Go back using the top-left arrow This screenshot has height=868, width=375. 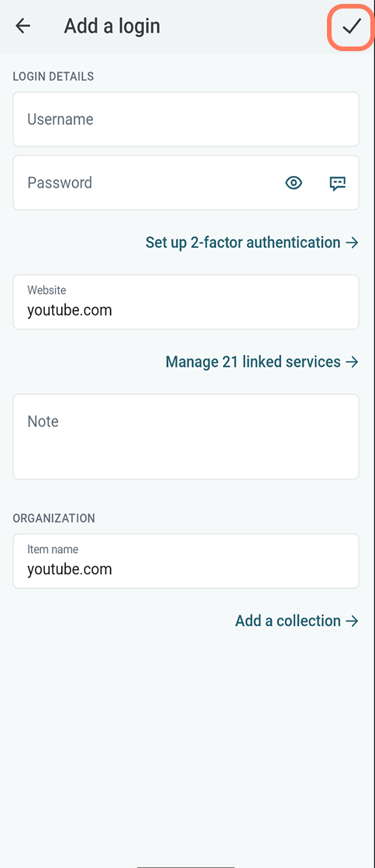click(x=22, y=26)
